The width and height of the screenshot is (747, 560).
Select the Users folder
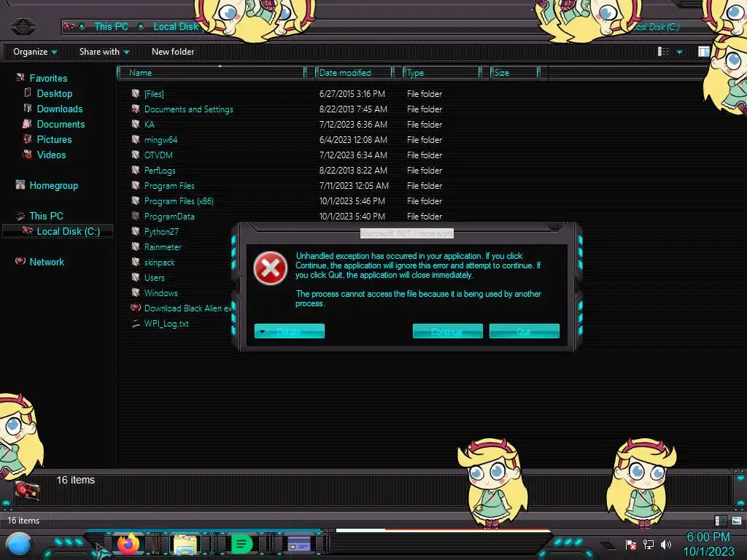click(155, 277)
